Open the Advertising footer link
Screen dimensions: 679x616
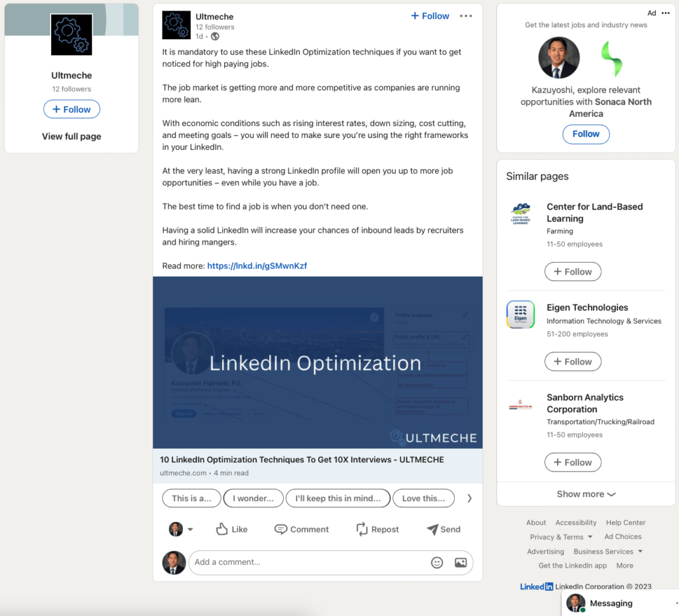pyautogui.click(x=546, y=552)
